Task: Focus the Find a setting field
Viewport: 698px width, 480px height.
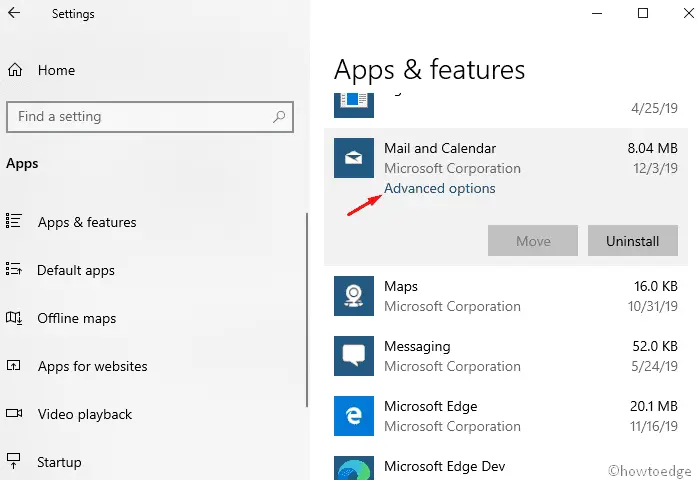Action: click(x=150, y=117)
